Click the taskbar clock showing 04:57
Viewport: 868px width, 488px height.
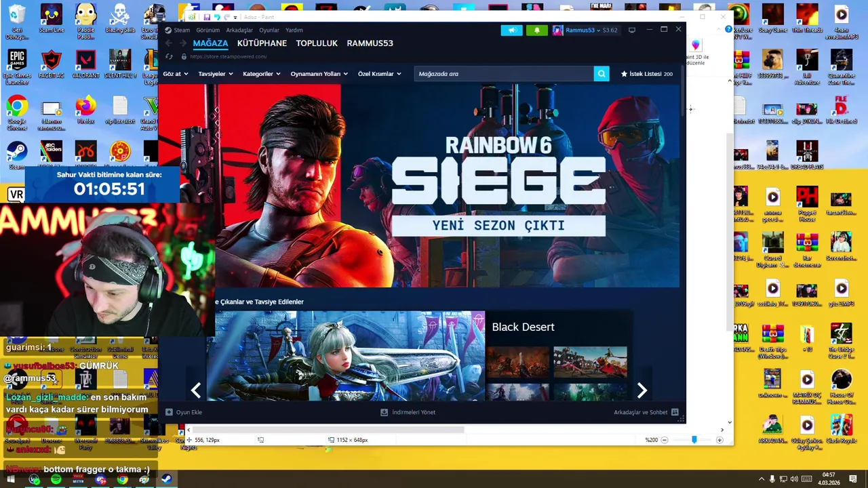pos(829,479)
